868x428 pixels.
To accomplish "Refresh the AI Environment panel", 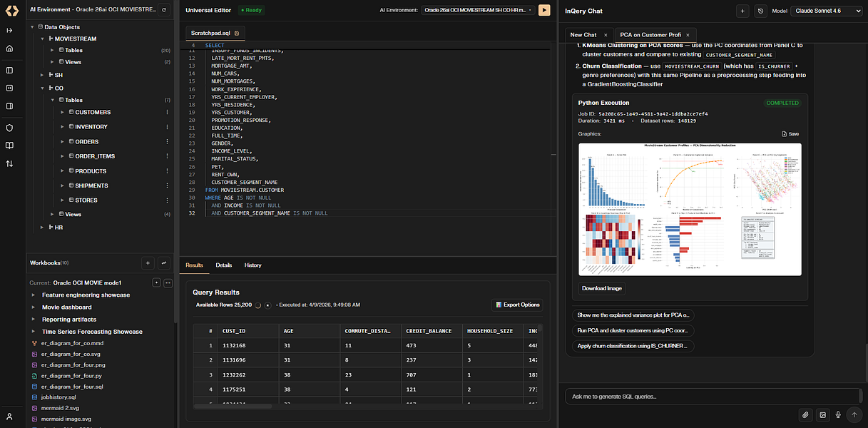I will 164,10.
